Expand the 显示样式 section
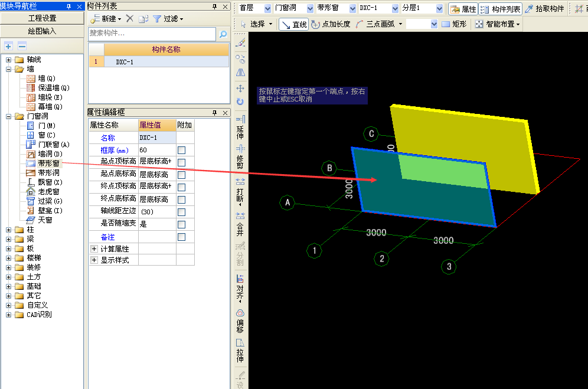This screenshot has width=588, height=389. [94, 260]
